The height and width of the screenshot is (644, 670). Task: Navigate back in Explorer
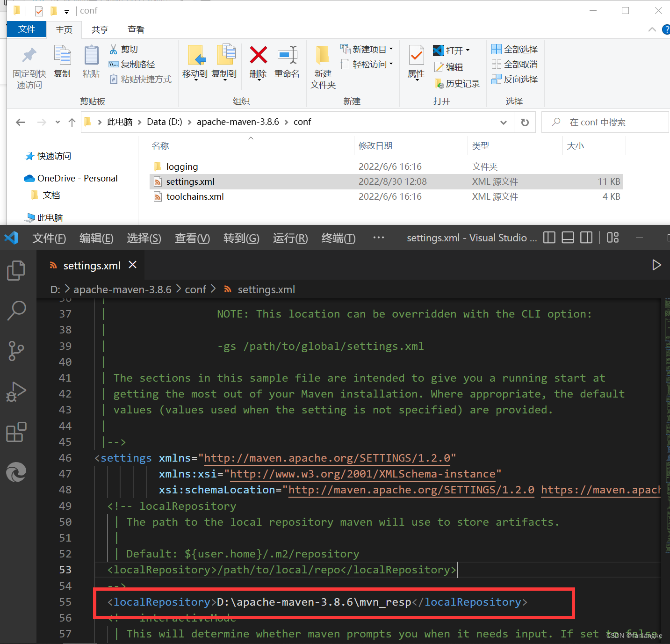(20, 122)
